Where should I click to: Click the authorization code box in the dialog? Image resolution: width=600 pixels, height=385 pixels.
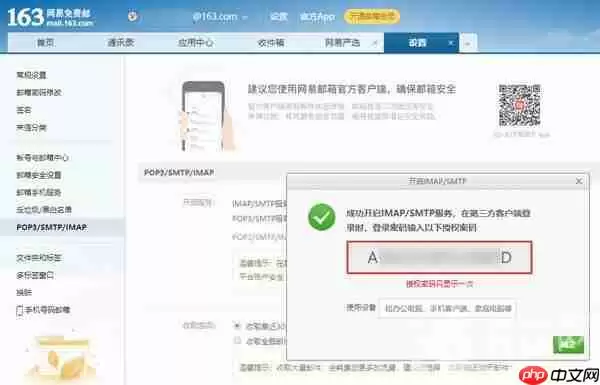click(x=439, y=257)
